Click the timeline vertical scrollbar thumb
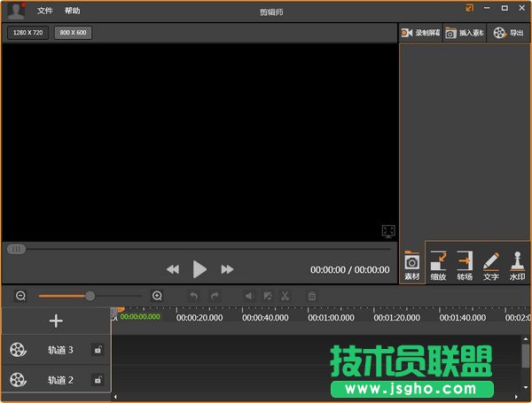The height and width of the screenshot is (403, 532). tap(526, 355)
